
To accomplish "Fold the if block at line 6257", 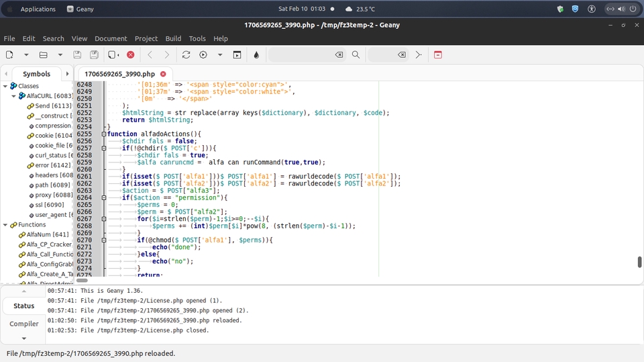I will click(x=104, y=148).
